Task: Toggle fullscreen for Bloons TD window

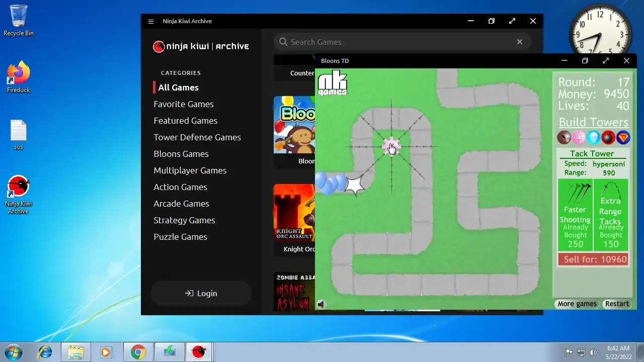Action: tap(606, 61)
